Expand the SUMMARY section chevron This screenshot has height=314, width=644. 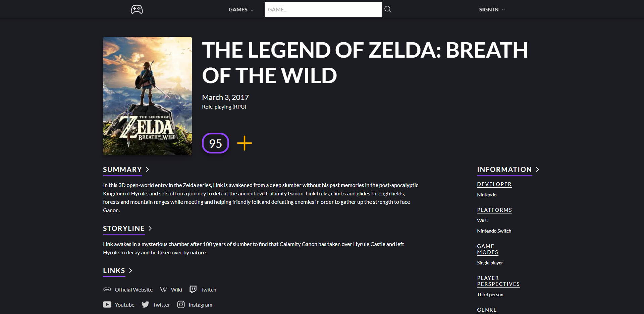pyautogui.click(x=148, y=170)
